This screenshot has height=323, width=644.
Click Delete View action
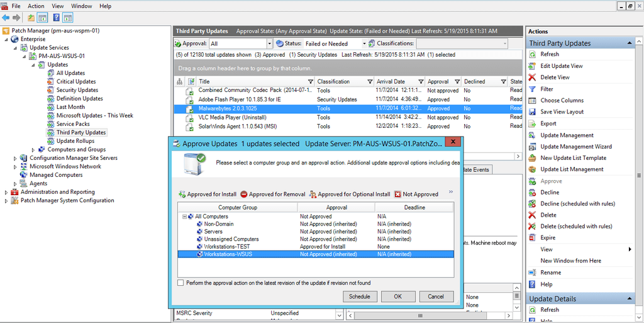point(555,77)
